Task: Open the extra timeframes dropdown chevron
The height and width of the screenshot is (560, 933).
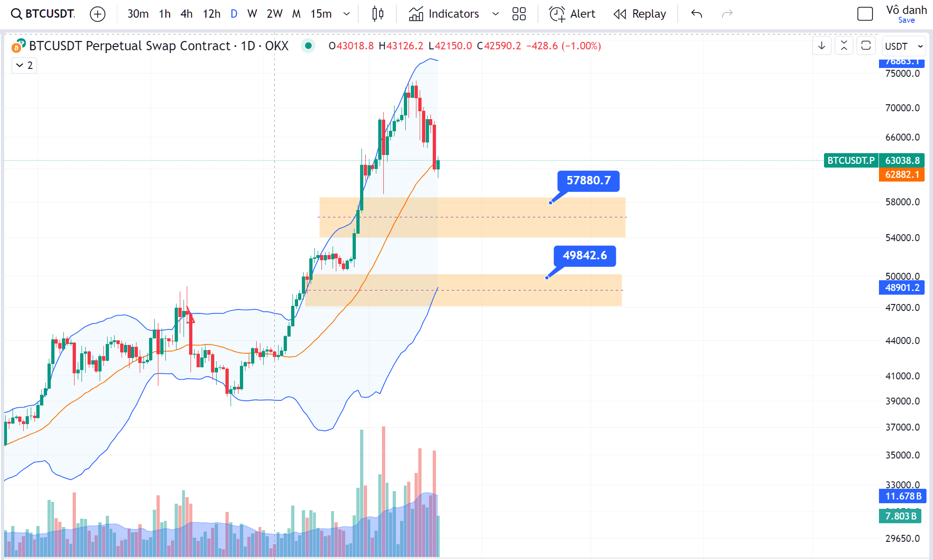Action: point(346,14)
